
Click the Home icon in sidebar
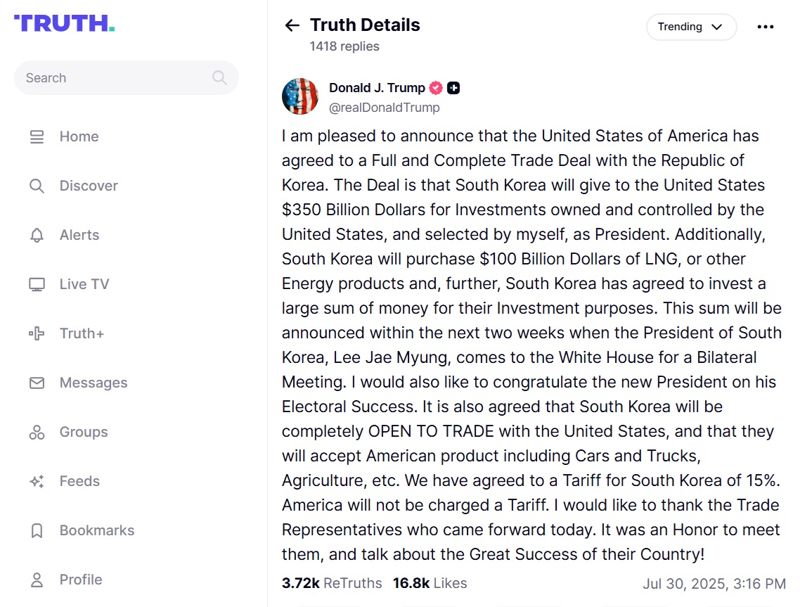tap(37, 137)
